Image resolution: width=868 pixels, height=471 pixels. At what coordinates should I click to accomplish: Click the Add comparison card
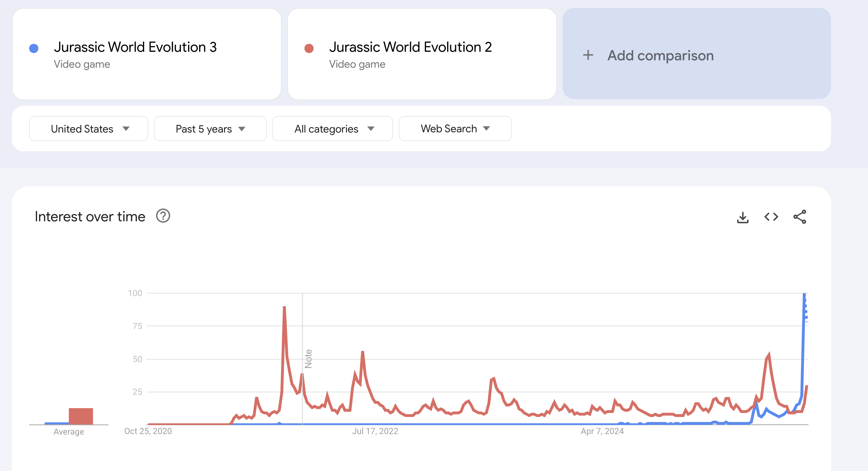click(697, 54)
